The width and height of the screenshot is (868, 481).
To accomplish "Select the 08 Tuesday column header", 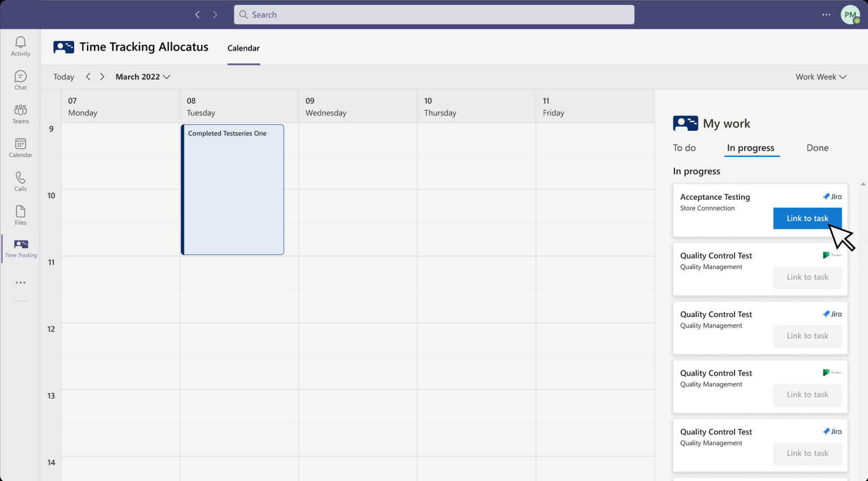I will [239, 106].
